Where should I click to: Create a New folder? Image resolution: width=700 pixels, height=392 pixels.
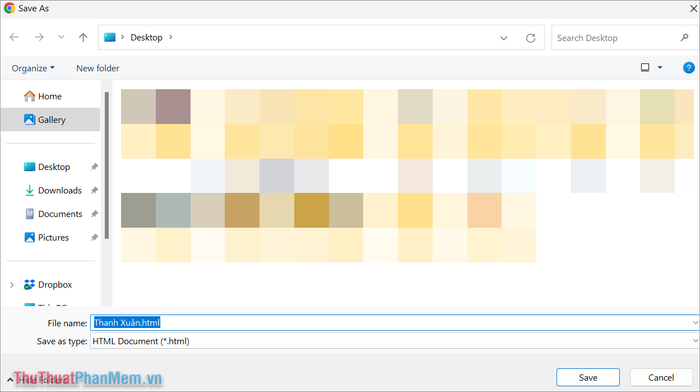[x=98, y=68]
